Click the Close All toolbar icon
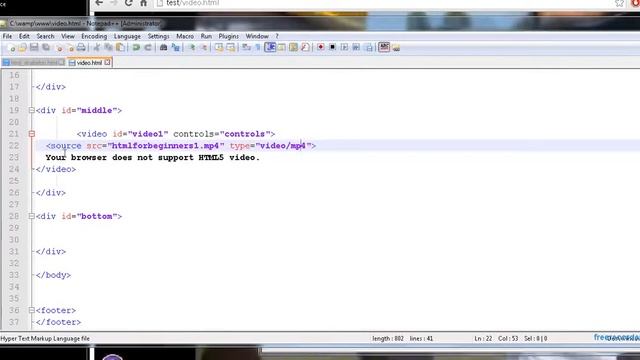The height and width of the screenshot is (360, 640). [x=70, y=48]
